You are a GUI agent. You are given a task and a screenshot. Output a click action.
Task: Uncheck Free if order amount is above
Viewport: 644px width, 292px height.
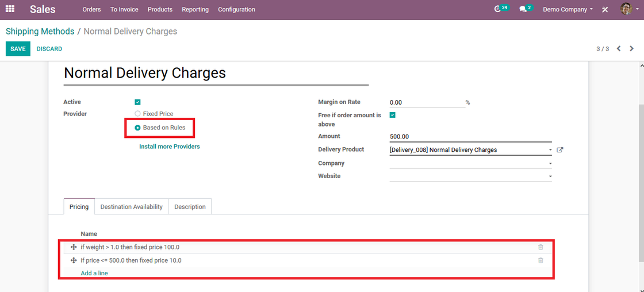click(x=392, y=116)
